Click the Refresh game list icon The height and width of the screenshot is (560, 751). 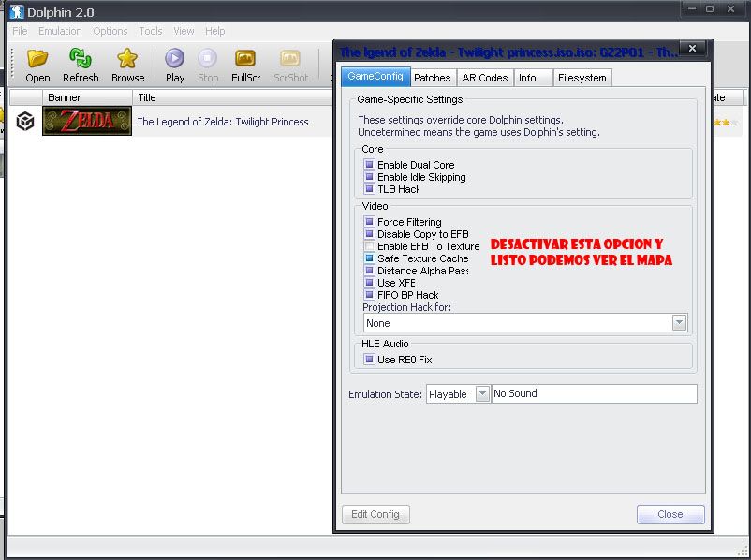[x=81, y=58]
